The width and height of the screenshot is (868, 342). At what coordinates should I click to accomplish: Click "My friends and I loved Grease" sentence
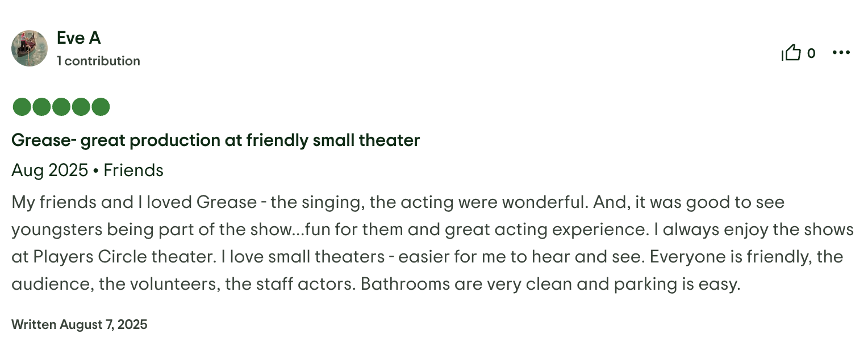pos(134,202)
